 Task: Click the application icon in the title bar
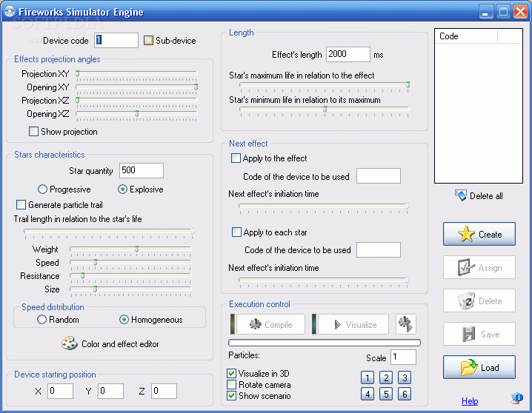tap(10, 12)
